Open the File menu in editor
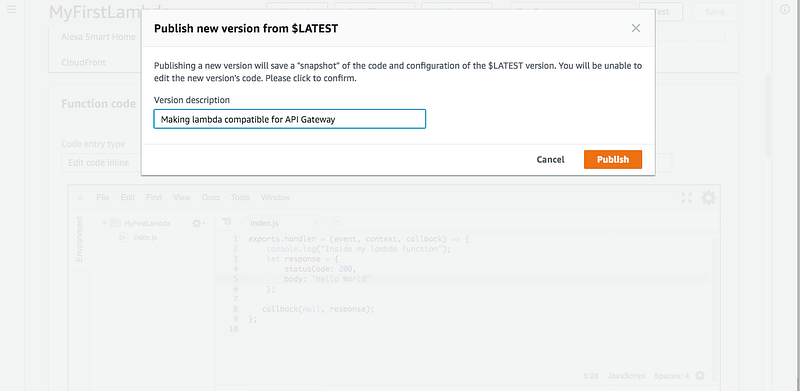Viewport: 800px width, 391px height. 103,198
